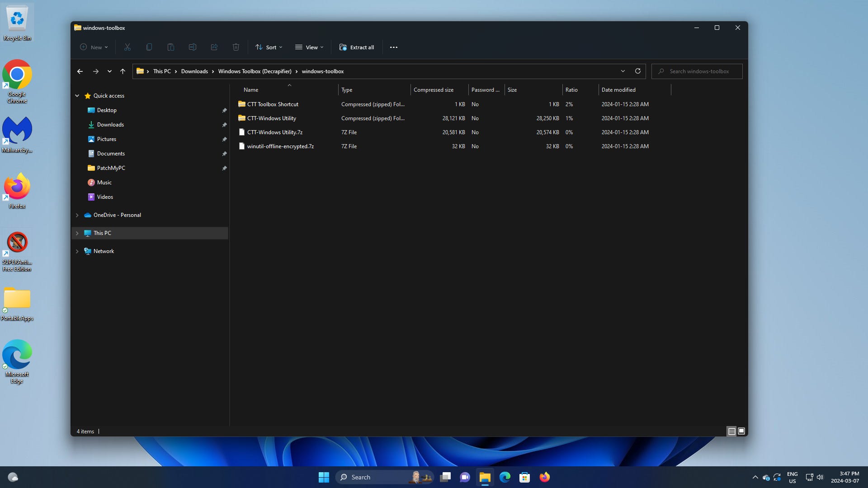Refresh the folder with the refresh icon
The image size is (868, 488).
(x=638, y=71)
